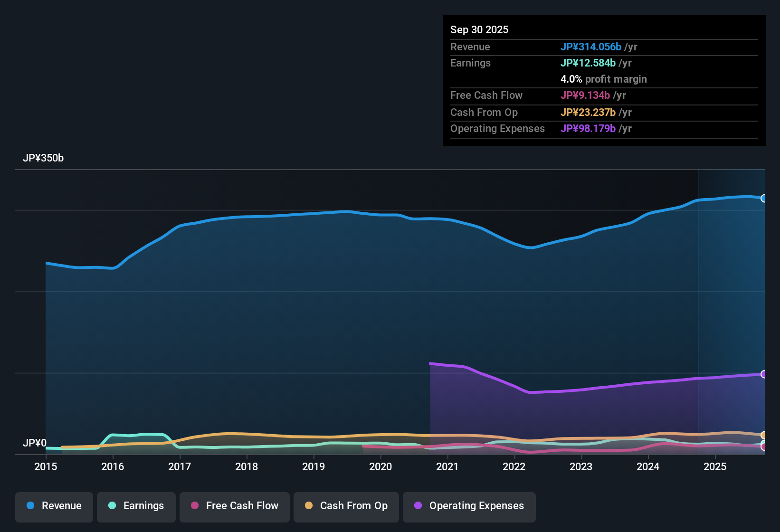Hide the Operating Expenses series
This screenshot has height=532, width=780.
pos(469,506)
